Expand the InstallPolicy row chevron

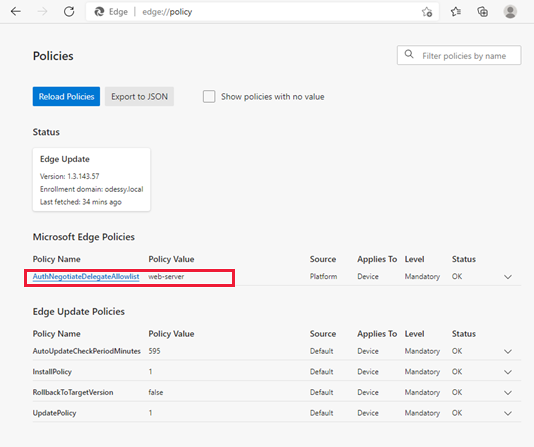point(508,372)
